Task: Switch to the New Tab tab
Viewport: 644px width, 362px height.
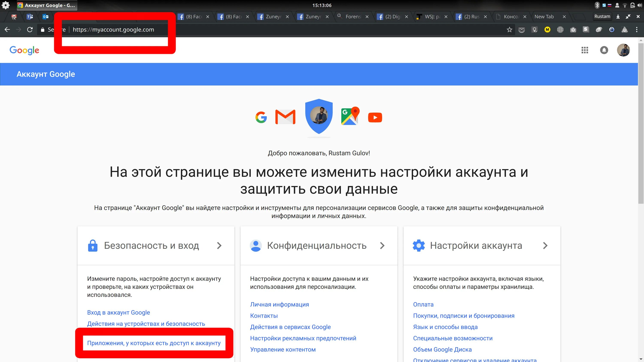Action: tap(544, 17)
